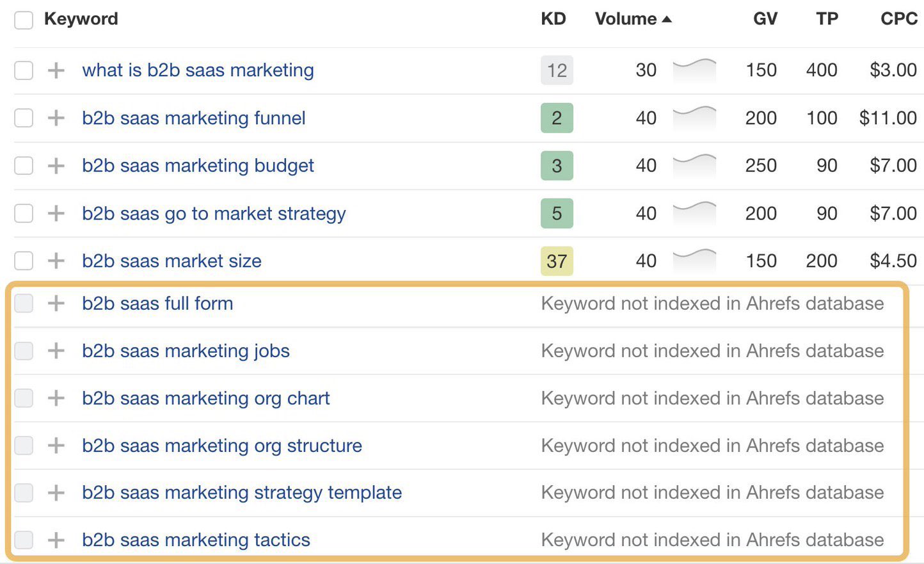Open the keyword "b2b saas marketing strategy template"

tap(242, 493)
